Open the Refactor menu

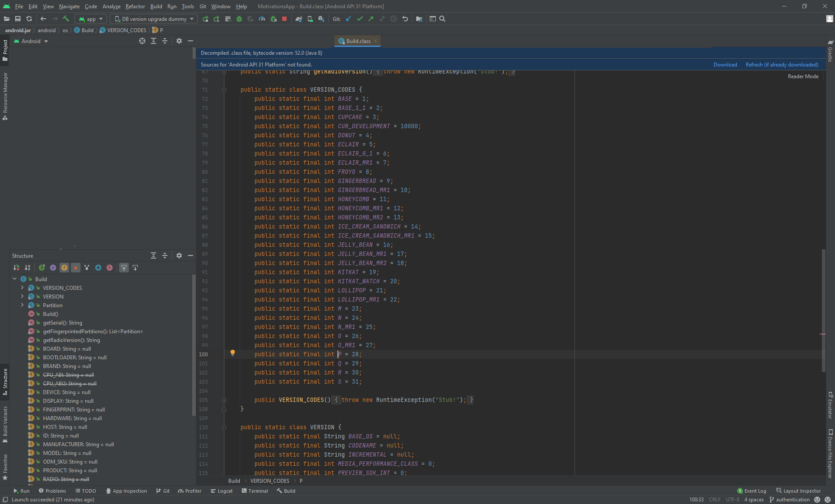[x=135, y=6]
